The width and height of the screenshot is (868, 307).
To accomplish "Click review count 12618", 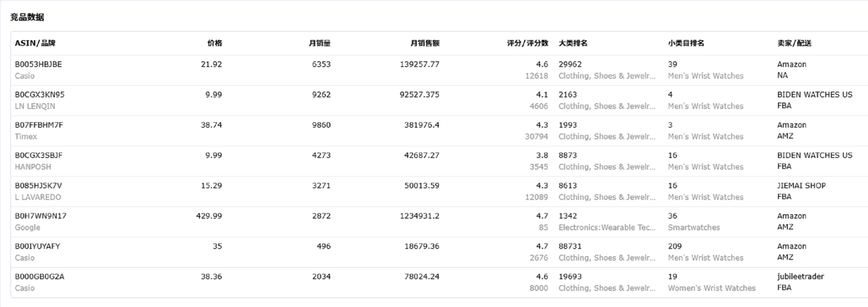I will (x=536, y=76).
